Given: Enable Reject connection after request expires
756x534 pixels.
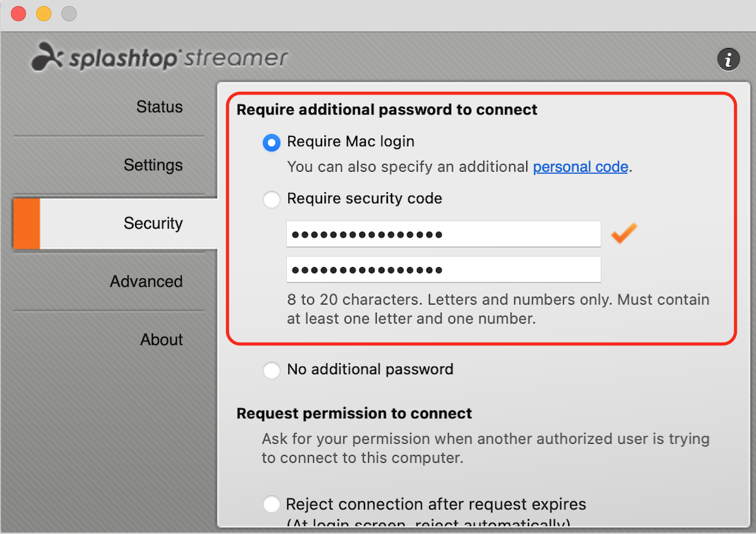Looking at the screenshot, I should 271,504.
